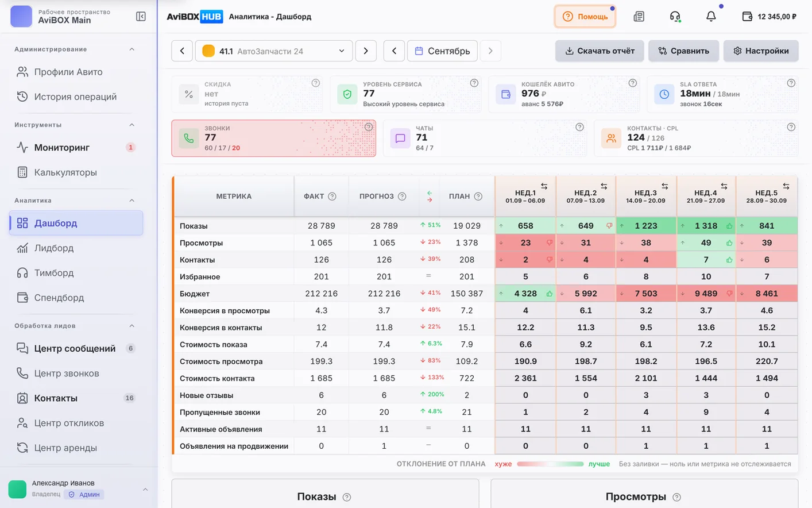Click the Скачать отчёт button

click(600, 51)
